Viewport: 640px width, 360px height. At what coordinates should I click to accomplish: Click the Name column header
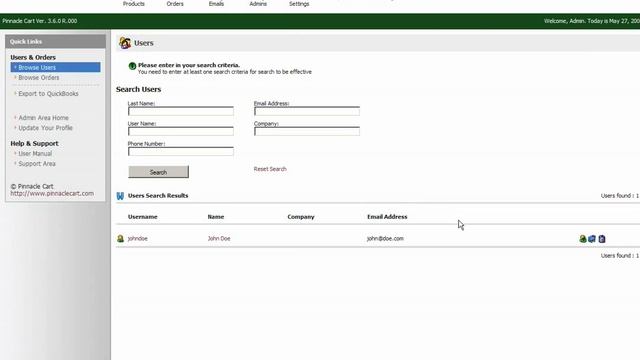[216, 217]
